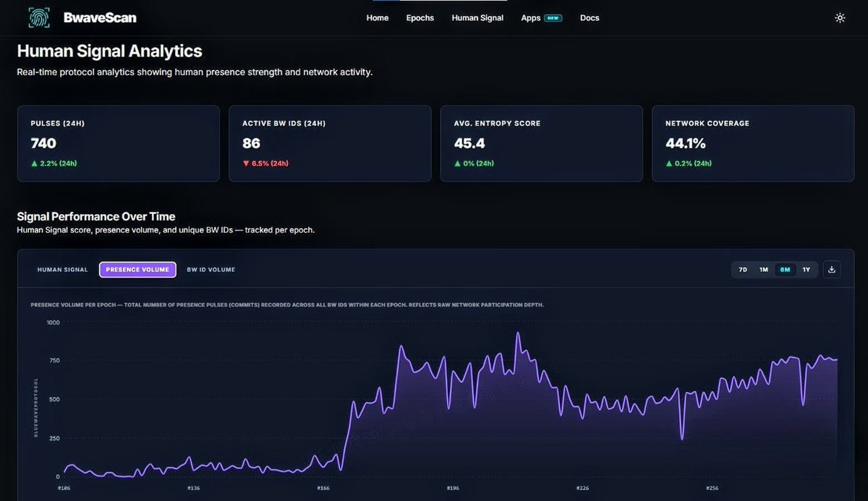Viewport: 868px width, 501px height.
Task: Click the BwaveScan fingerprint logo icon
Action: (x=39, y=17)
